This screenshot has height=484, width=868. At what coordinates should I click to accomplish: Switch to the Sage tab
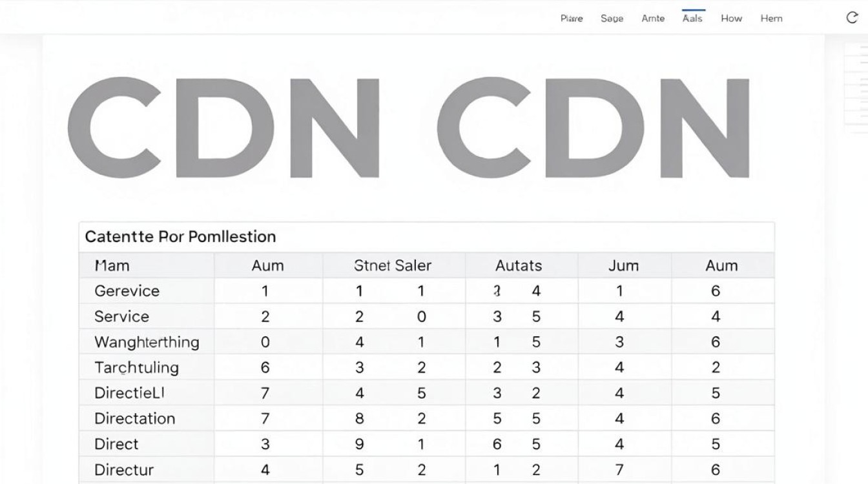[x=612, y=19]
